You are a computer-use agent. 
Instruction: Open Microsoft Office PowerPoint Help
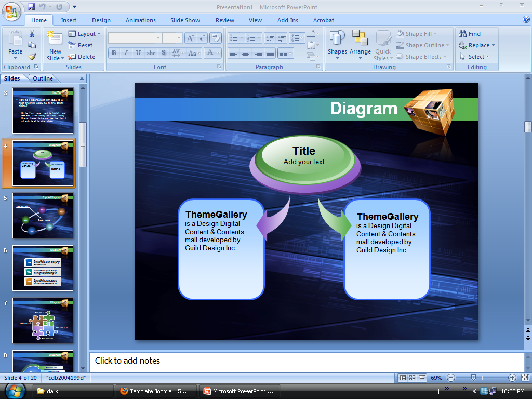coord(526,20)
